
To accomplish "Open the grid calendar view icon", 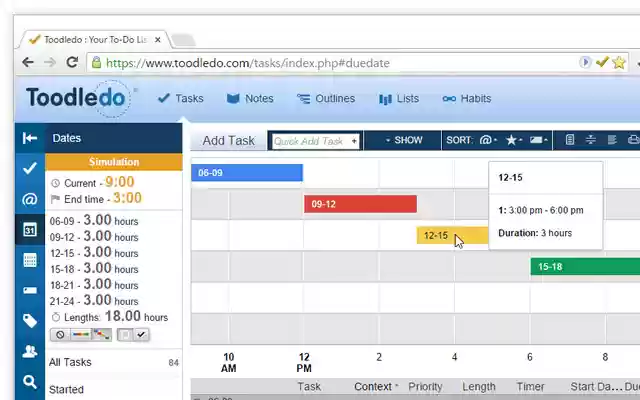I will 30,260.
